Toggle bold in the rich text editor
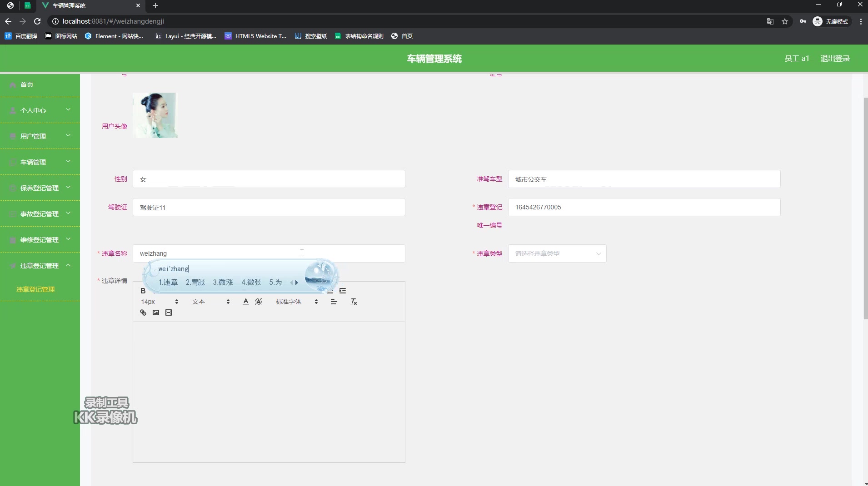The width and height of the screenshot is (868, 486). (143, 291)
